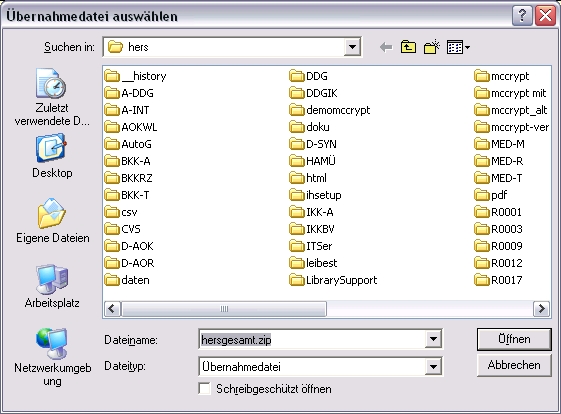Select Desktop in the places bar

coord(52,156)
